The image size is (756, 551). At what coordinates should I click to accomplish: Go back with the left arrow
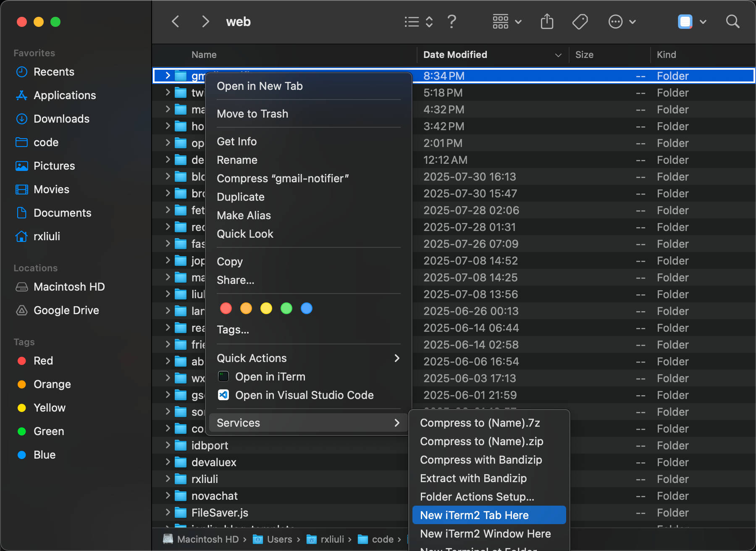(176, 21)
